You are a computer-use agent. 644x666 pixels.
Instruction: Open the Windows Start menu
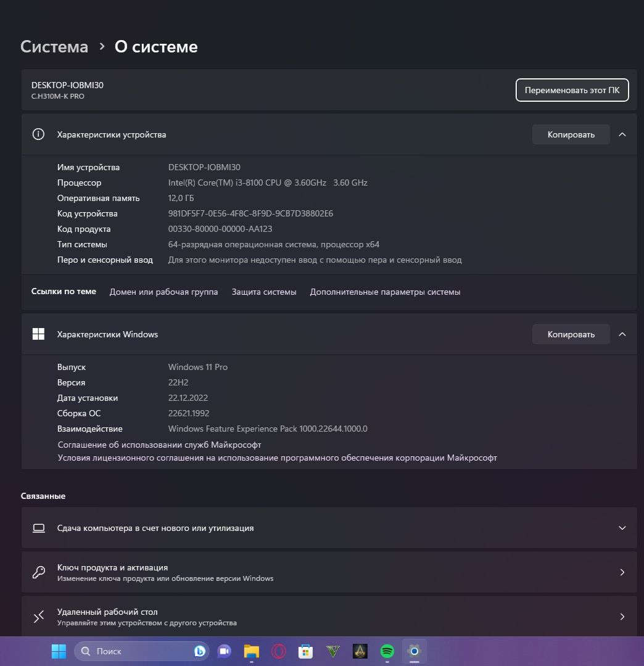coord(59,651)
